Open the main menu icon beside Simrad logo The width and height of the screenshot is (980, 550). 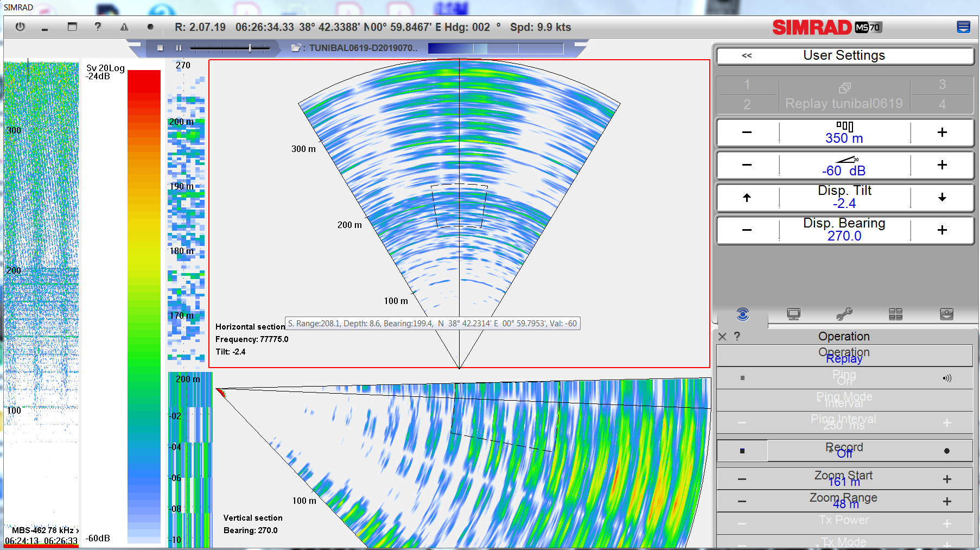[963, 27]
